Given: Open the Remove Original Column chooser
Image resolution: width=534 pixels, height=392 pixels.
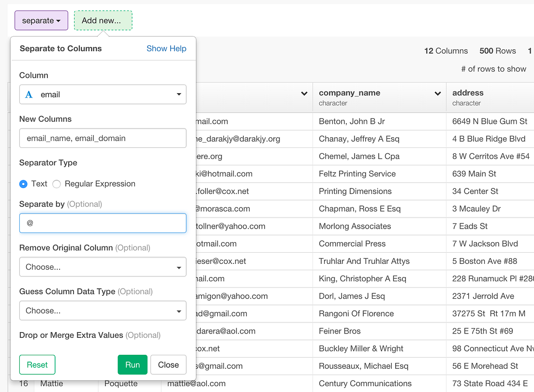Looking at the screenshot, I should point(103,267).
